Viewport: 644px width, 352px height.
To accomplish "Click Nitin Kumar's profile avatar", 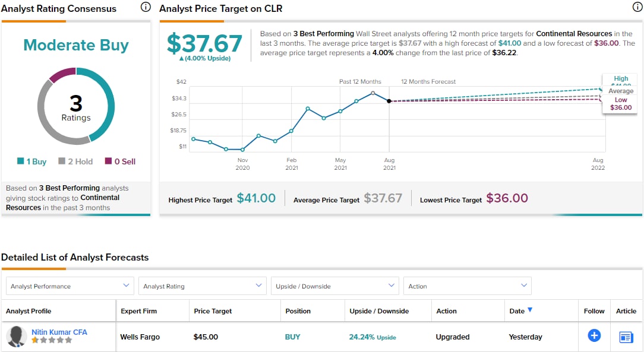I will pyautogui.click(x=16, y=337).
